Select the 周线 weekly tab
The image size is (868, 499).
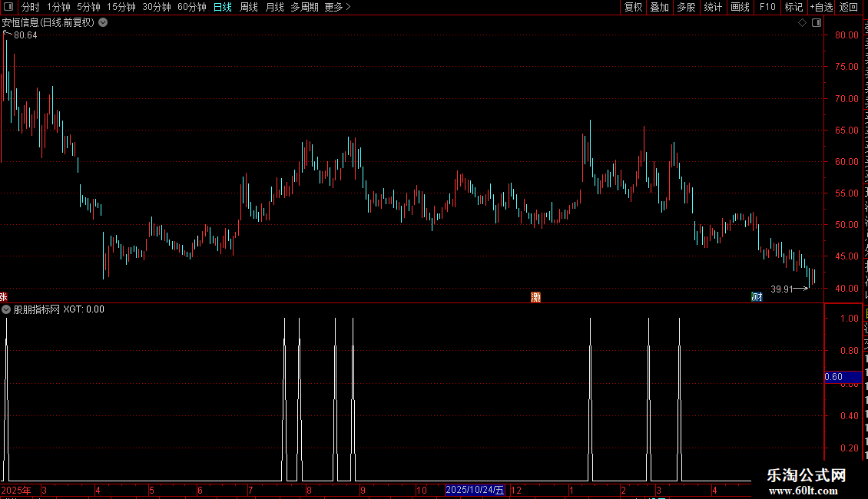[x=249, y=7]
